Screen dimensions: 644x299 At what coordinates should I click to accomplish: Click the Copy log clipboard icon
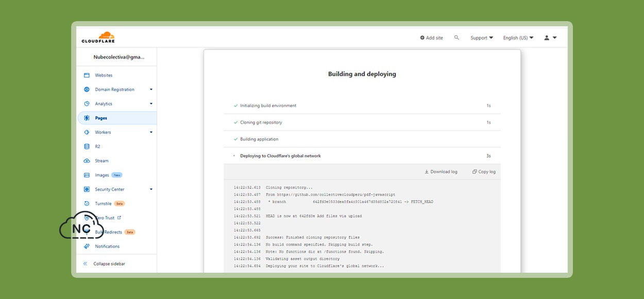point(474,172)
